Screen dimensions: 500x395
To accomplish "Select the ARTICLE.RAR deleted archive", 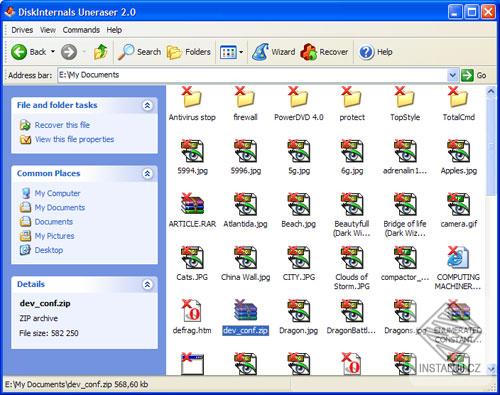I will [192, 210].
